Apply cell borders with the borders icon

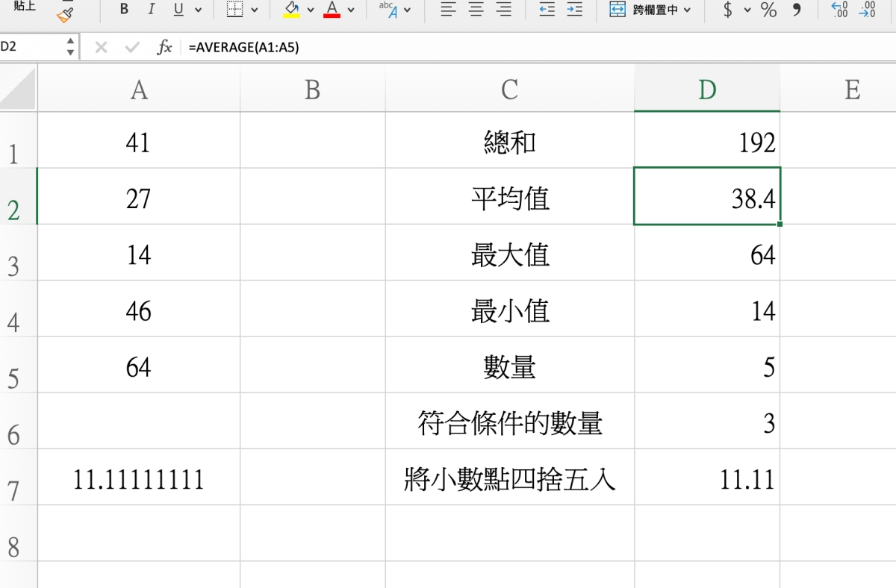pos(234,10)
